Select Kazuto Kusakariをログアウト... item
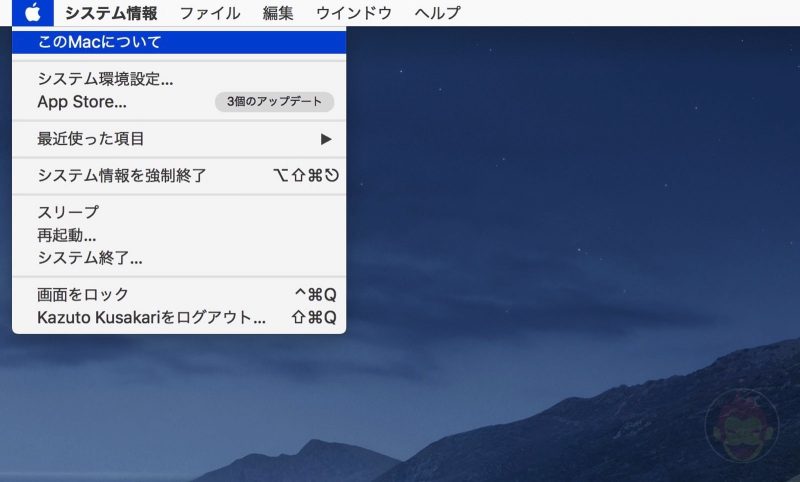 pos(179,317)
